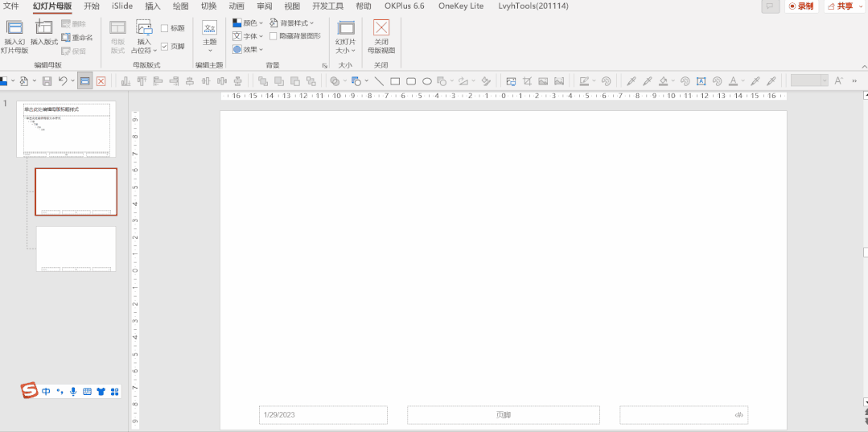This screenshot has height=432, width=868.
Task: Click the slide number placeholder ‹#›
Action: [x=684, y=415]
